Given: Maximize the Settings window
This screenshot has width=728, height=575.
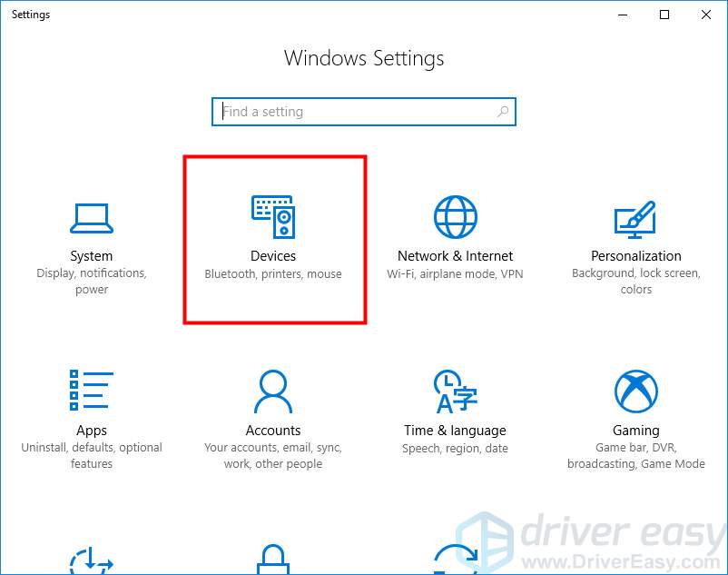Looking at the screenshot, I should point(664,15).
